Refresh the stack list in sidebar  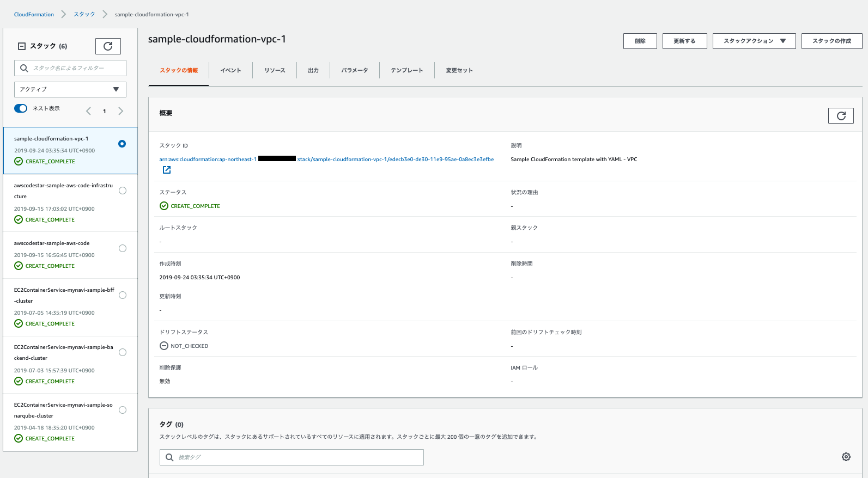tap(108, 46)
